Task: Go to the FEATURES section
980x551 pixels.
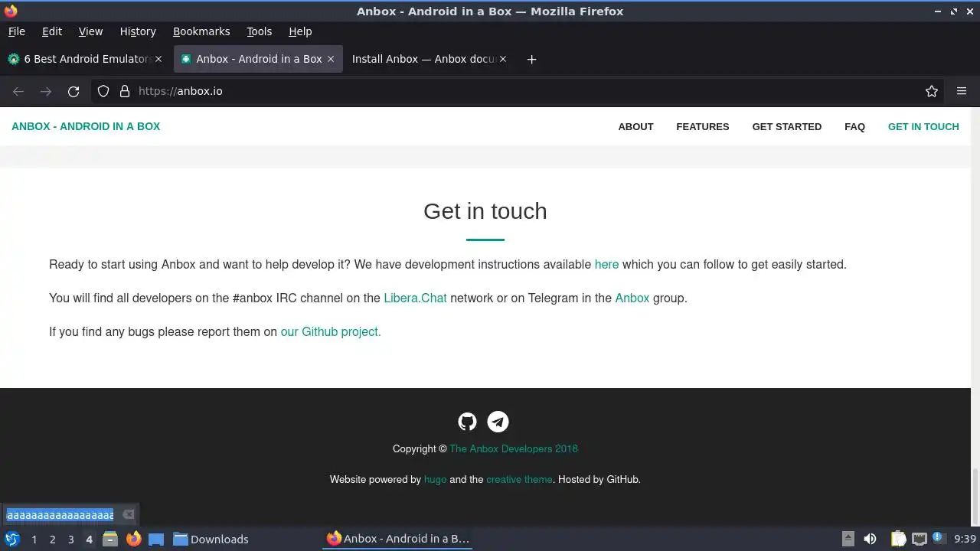Action: point(702,127)
